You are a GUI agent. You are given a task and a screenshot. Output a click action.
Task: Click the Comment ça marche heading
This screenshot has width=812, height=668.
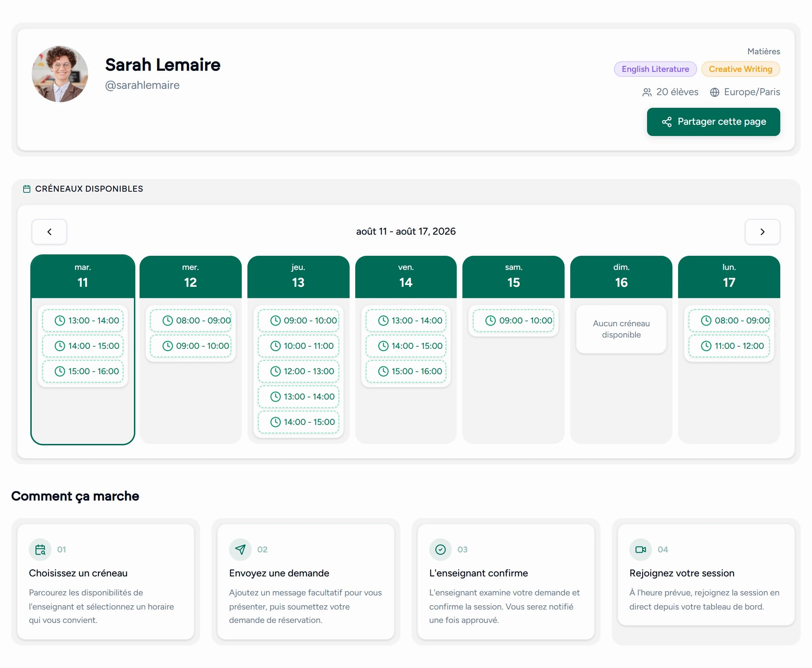(x=75, y=496)
